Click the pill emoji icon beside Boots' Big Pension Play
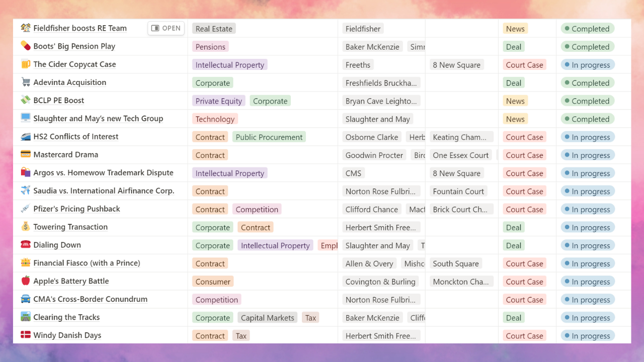Image resolution: width=644 pixels, height=362 pixels. (x=26, y=46)
